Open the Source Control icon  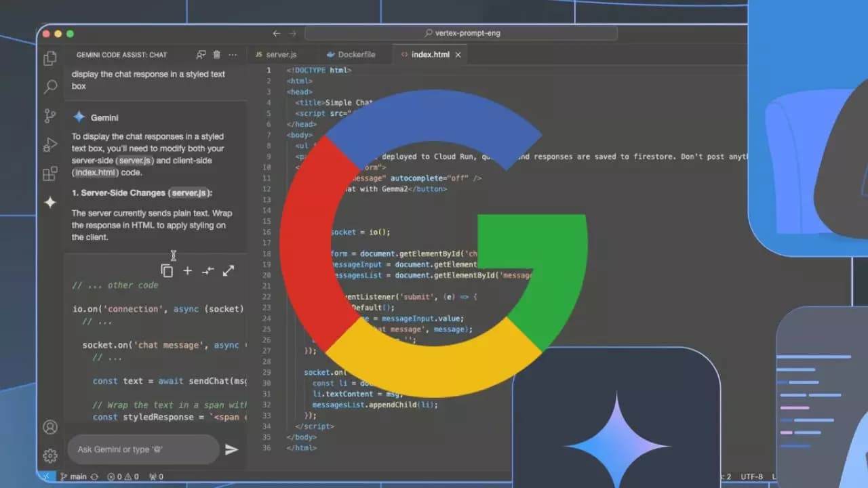pyautogui.click(x=50, y=115)
